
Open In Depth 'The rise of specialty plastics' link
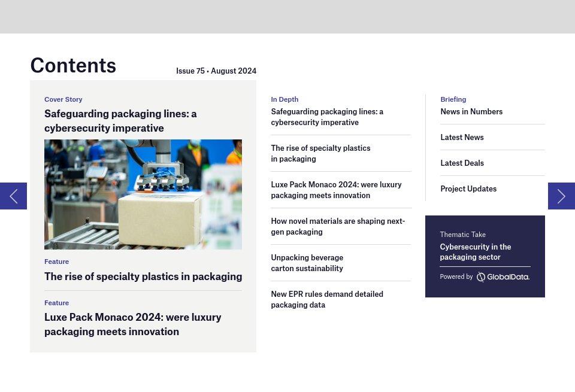coord(320,153)
